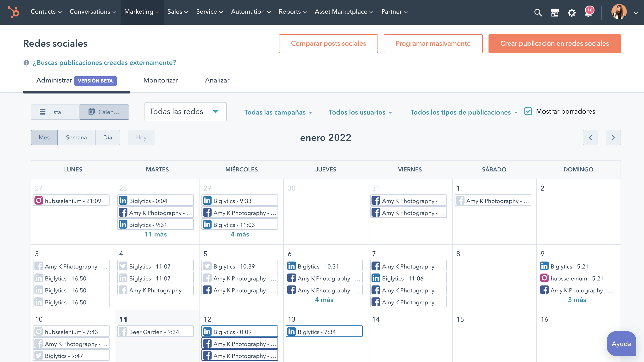Expand Todos los tipos de publicaciones filter
This screenshot has height=362, width=644.
464,112
